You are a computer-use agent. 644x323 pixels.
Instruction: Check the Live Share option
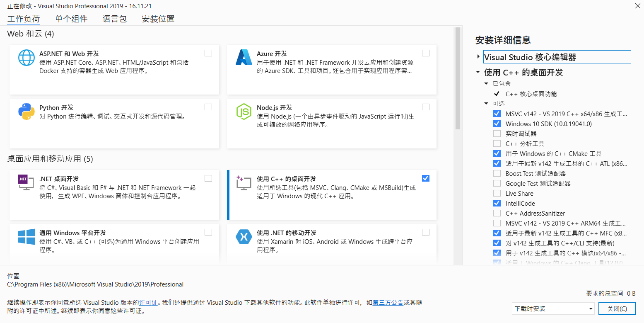pyautogui.click(x=497, y=193)
